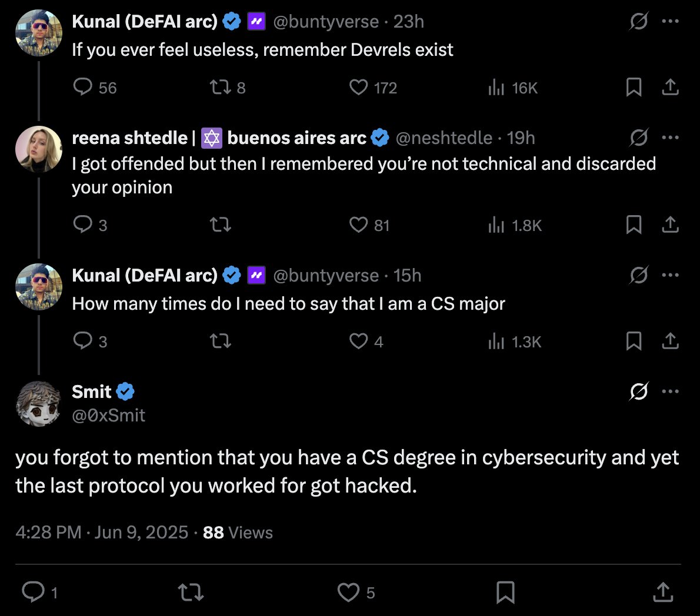This screenshot has width=700, height=616.
Task: Open more options on reena shtedle's reply
Action: pos(670,138)
